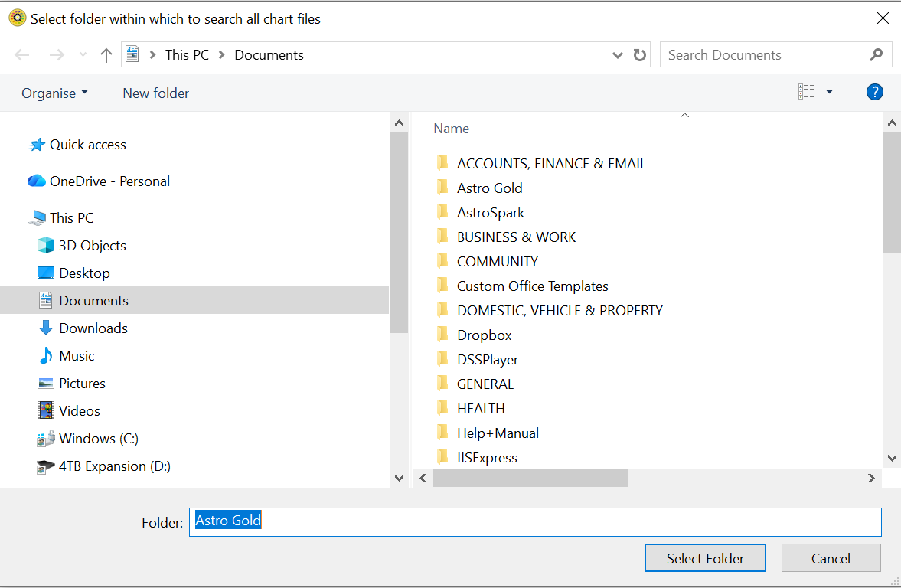Image resolution: width=901 pixels, height=588 pixels.
Task: Select BUSINESS & WORK folder
Action: pyautogui.click(x=506, y=237)
